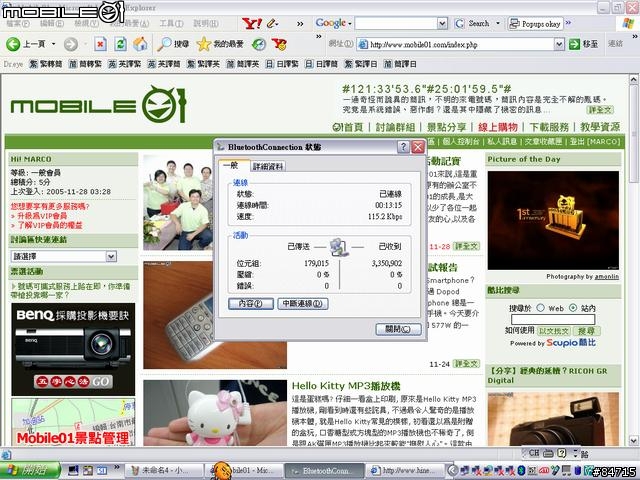
Task: Open the 搜尋 magnifier search pane
Action: coord(173,44)
